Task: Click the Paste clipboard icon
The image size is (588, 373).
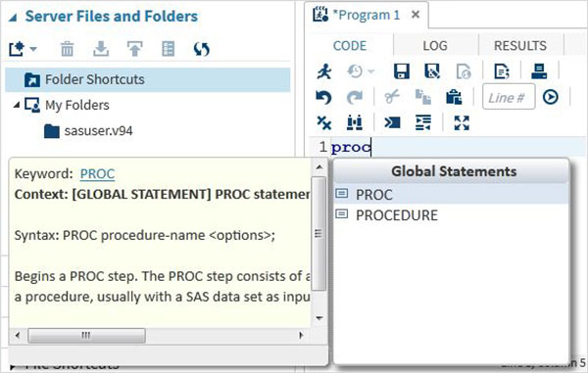Action: click(454, 97)
